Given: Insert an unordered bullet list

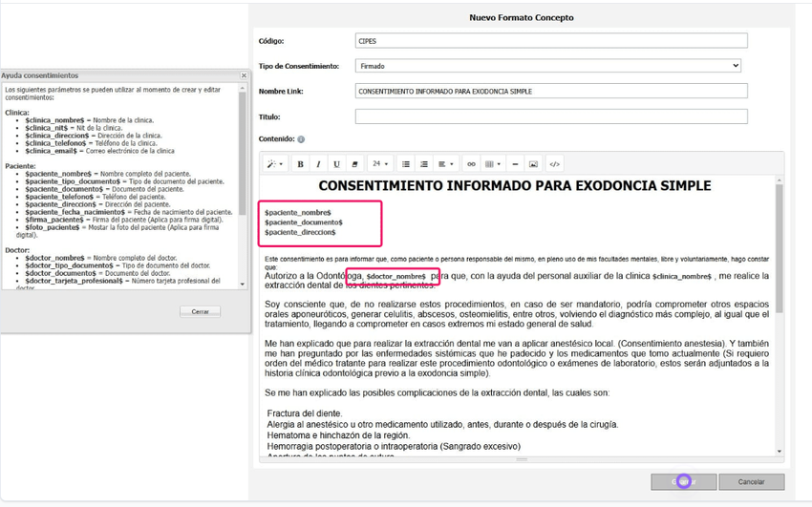Looking at the screenshot, I should [x=406, y=164].
